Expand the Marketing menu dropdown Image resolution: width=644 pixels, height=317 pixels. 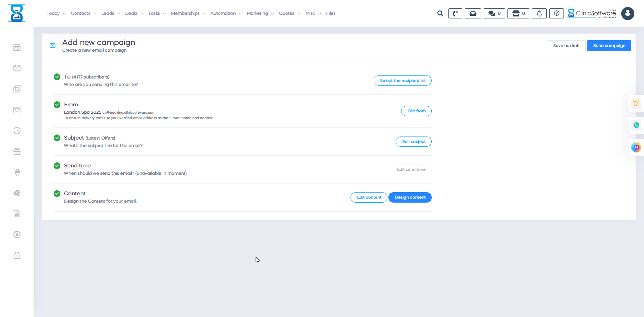258,13
